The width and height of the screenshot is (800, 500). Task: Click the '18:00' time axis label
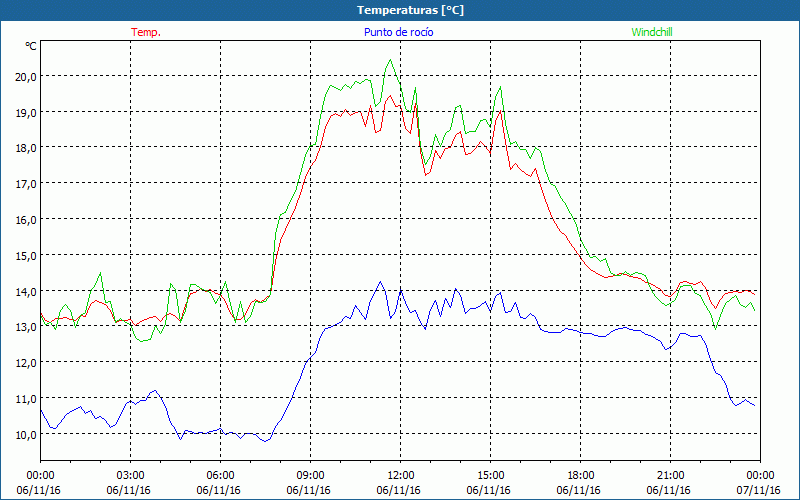pos(581,476)
